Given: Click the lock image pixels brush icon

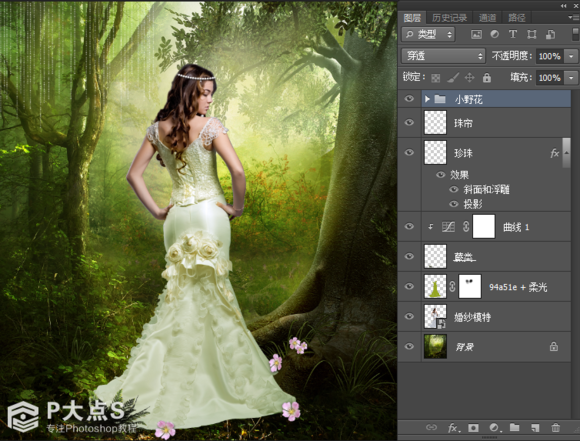Looking at the screenshot, I should (453, 77).
